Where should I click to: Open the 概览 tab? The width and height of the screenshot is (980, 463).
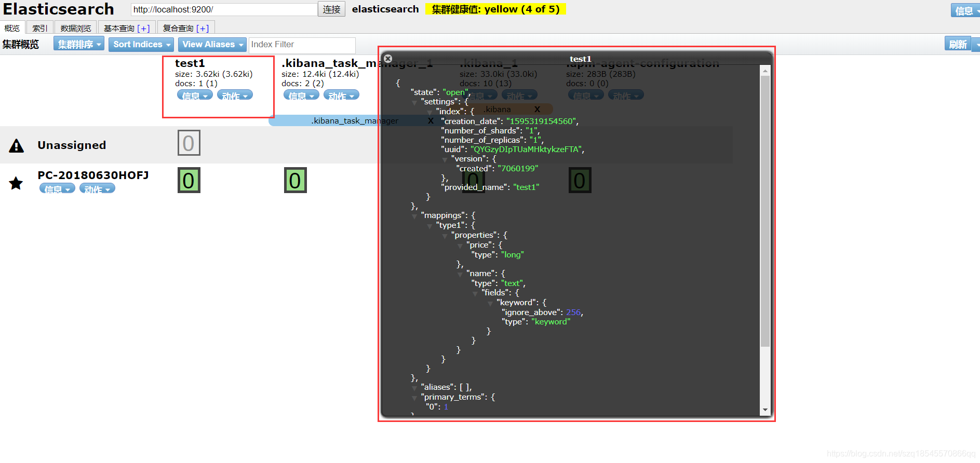coord(12,28)
